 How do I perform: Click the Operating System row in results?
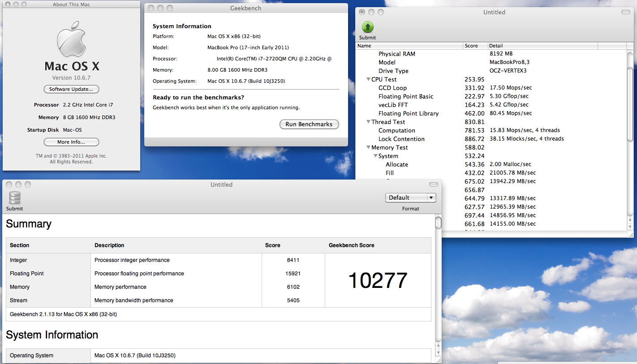point(219,355)
